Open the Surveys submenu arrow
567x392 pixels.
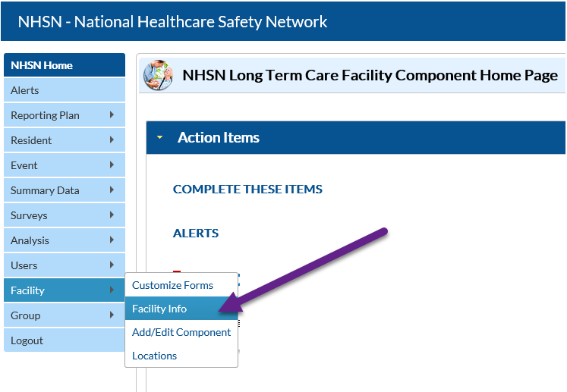click(x=112, y=215)
